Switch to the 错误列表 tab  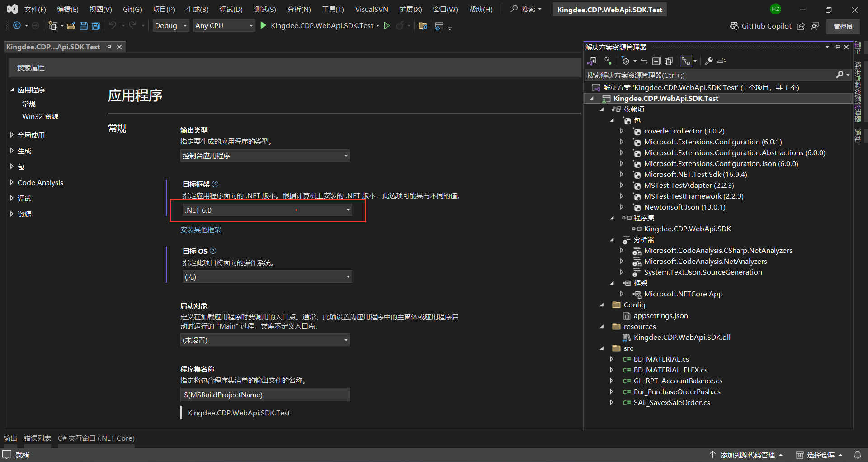click(x=38, y=438)
